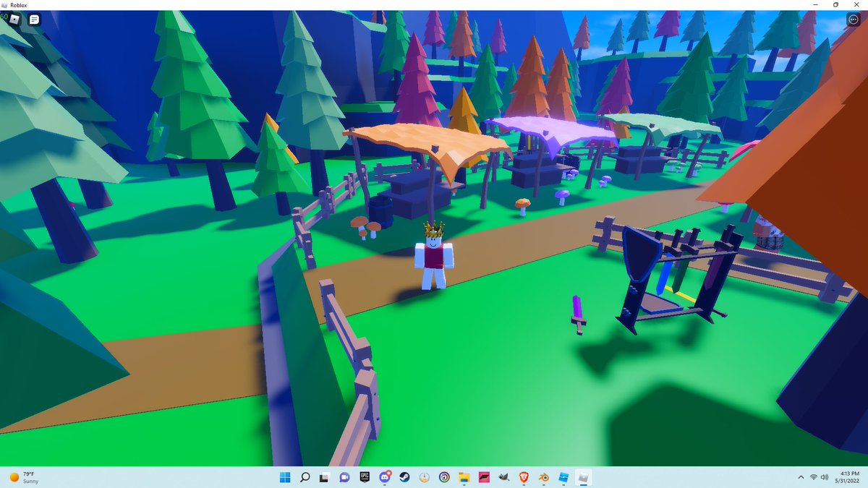This screenshot has width=868, height=488.
Task: Open the Roblox menu logo button
Action: click(x=14, y=20)
